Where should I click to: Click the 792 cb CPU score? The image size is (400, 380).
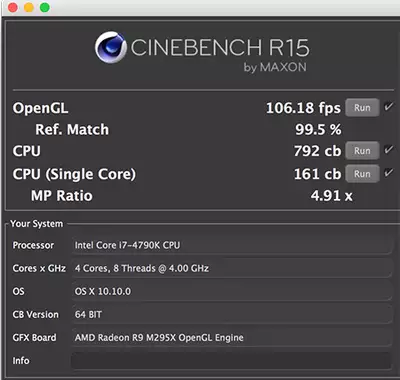pos(317,151)
